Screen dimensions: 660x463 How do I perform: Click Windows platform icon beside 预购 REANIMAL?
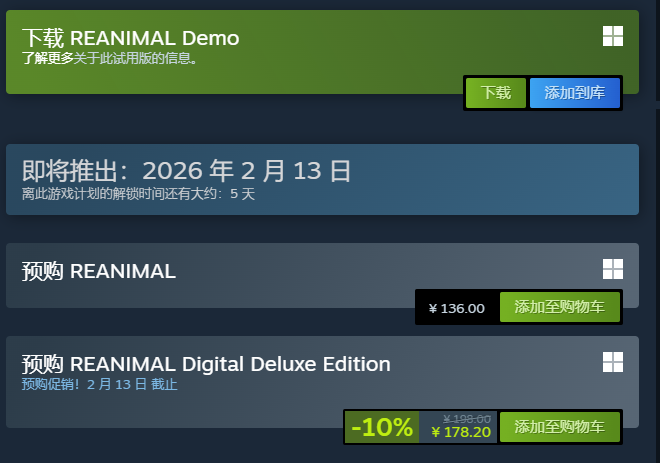click(612, 269)
